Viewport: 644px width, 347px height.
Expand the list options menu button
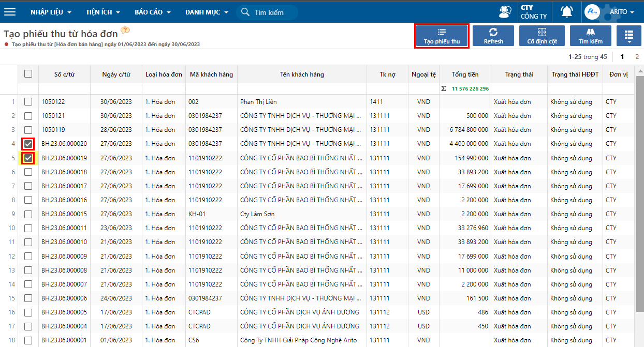pyautogui.click(x=628, y=36)
